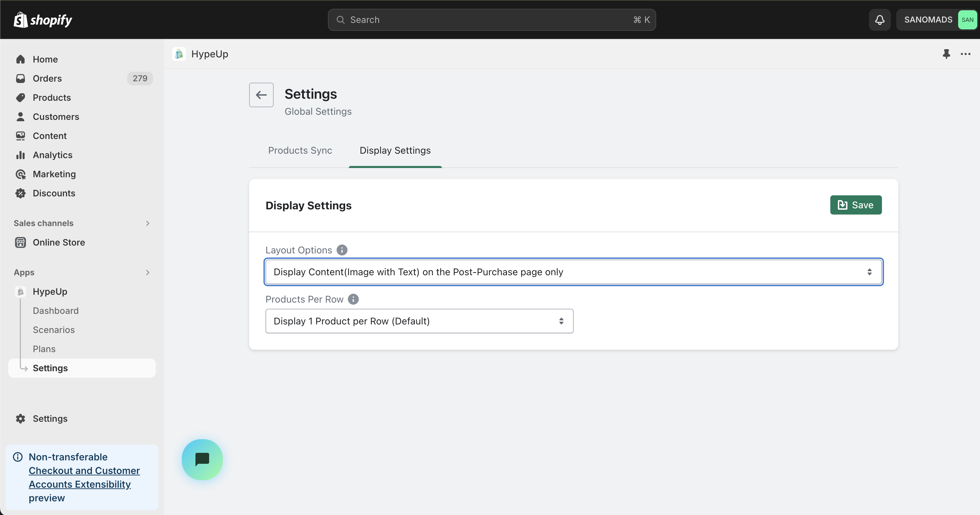The height and width of the screenshot is (515, 980).
Task: Open the Products Per Row dropdown
Action: click(x=419, y=321)
